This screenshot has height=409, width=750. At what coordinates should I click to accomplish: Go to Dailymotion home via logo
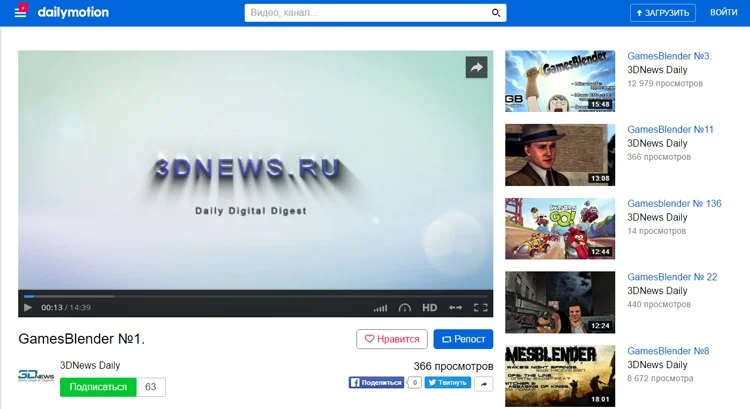73,12
